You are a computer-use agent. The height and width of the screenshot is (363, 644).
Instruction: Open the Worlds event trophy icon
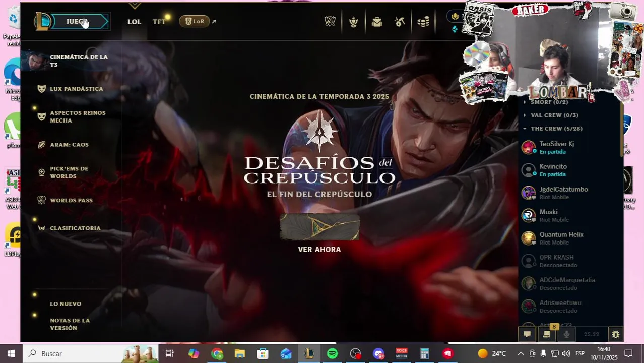pyautogui.click(x=330, y=21)
